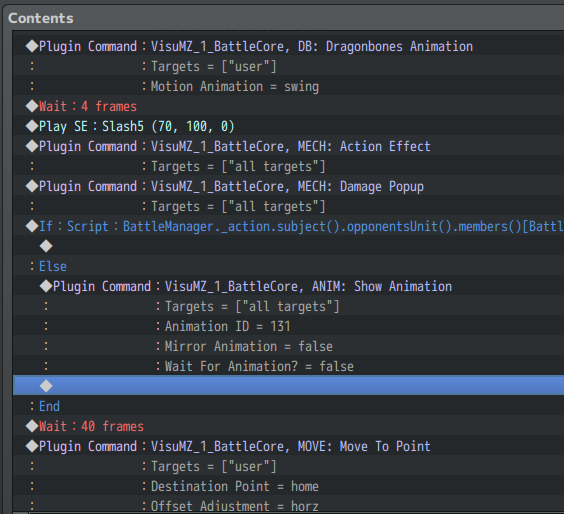Select the Motion Animation = swing line
This screenshot has width=564, height=514.
(288, 86)
